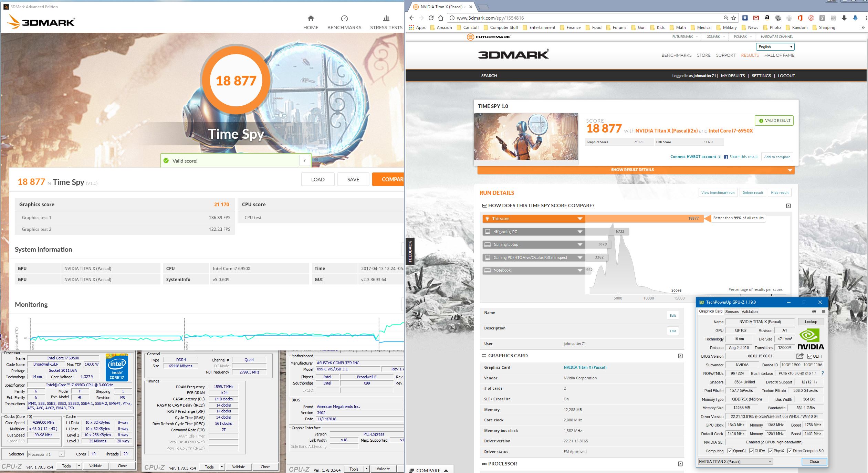The image size is (868, 473).
Task: Click the Lookup button in GPU-Z
Action: [811, 322]
